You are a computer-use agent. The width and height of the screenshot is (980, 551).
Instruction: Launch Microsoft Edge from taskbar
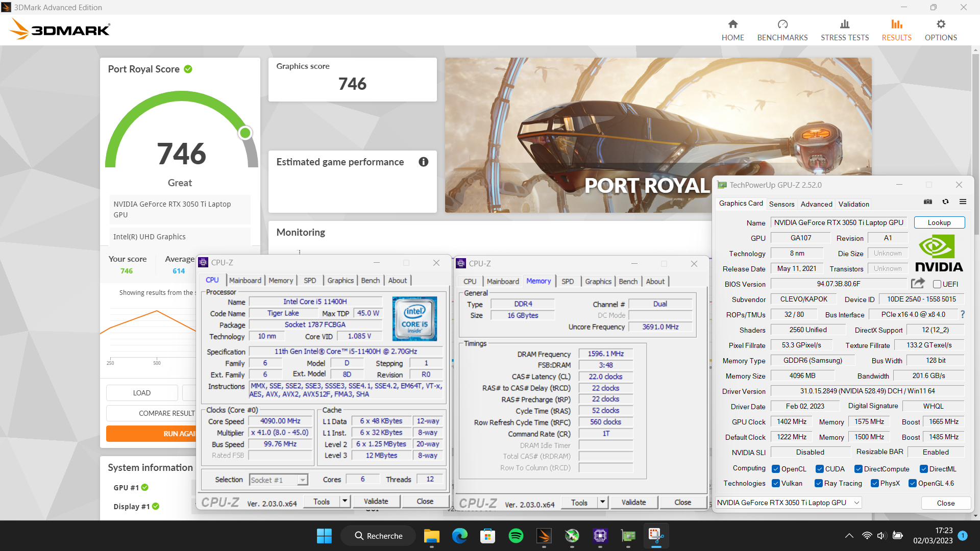pos(459,536)
